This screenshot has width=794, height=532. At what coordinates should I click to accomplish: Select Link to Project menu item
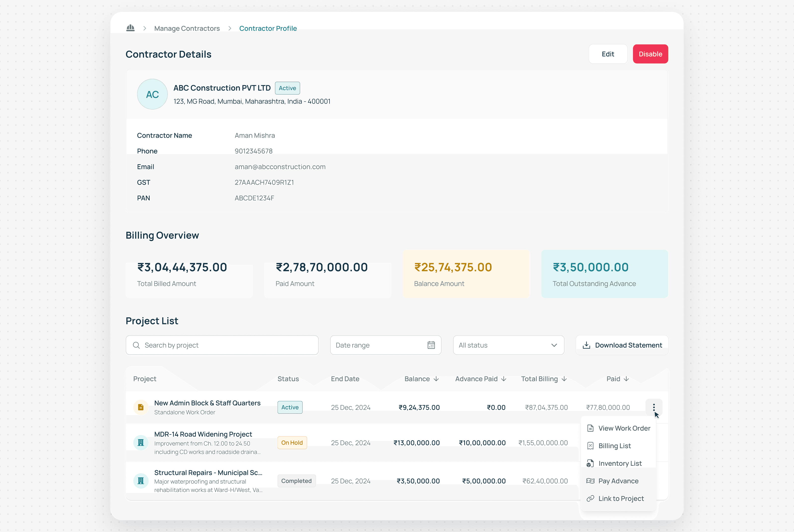tap(618, 499)
